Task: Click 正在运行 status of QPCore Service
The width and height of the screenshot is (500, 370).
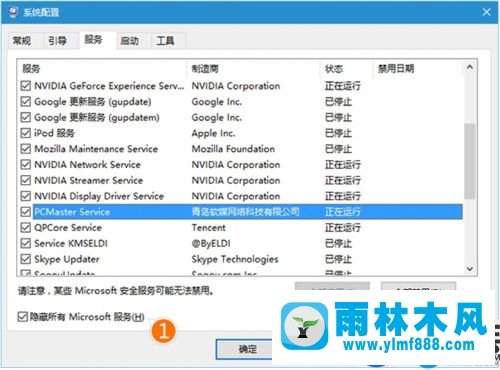Action: click(343, 227)
